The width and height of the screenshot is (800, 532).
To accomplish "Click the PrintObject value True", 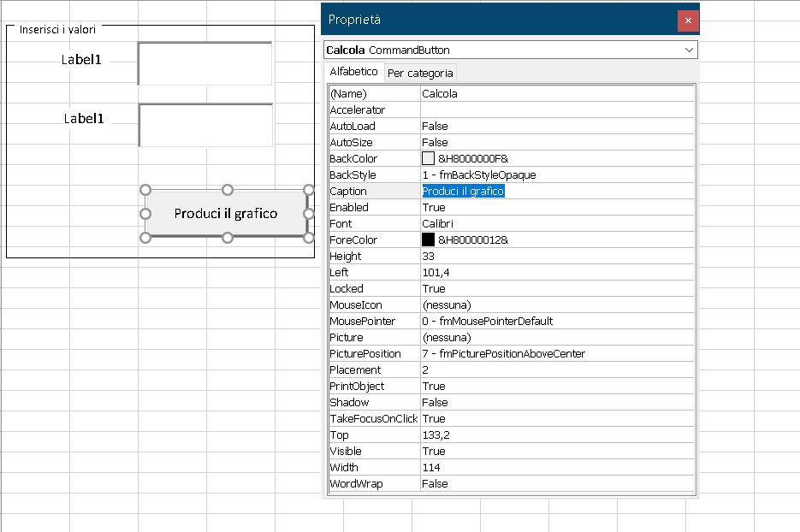I will 557,386.
